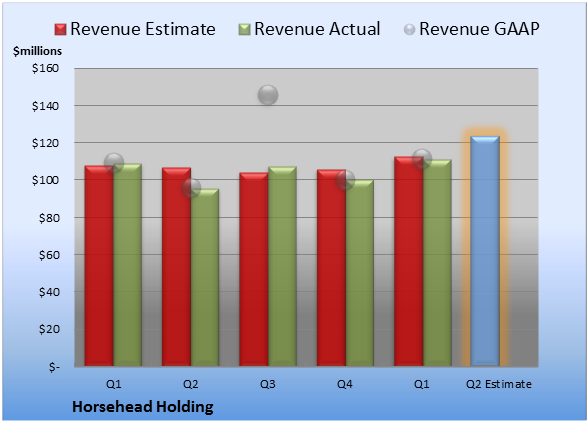Click the Horsehead Holding chart title

(143, 407)
